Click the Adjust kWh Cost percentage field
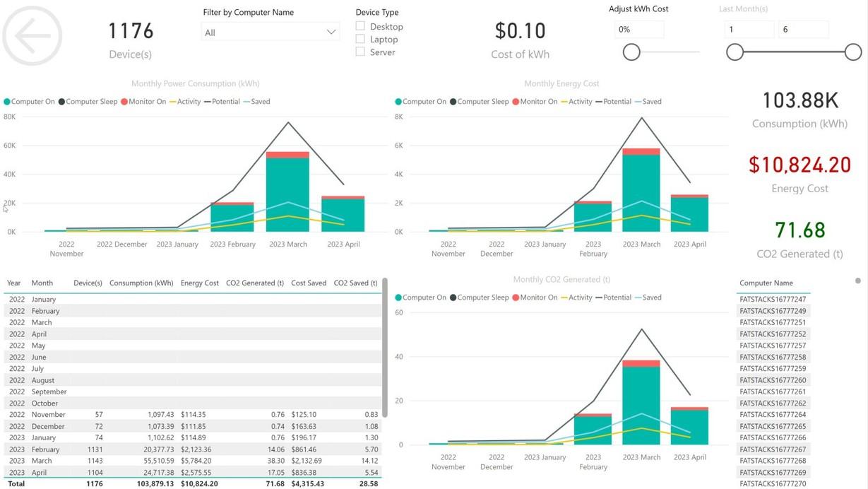 pos(639,29)
